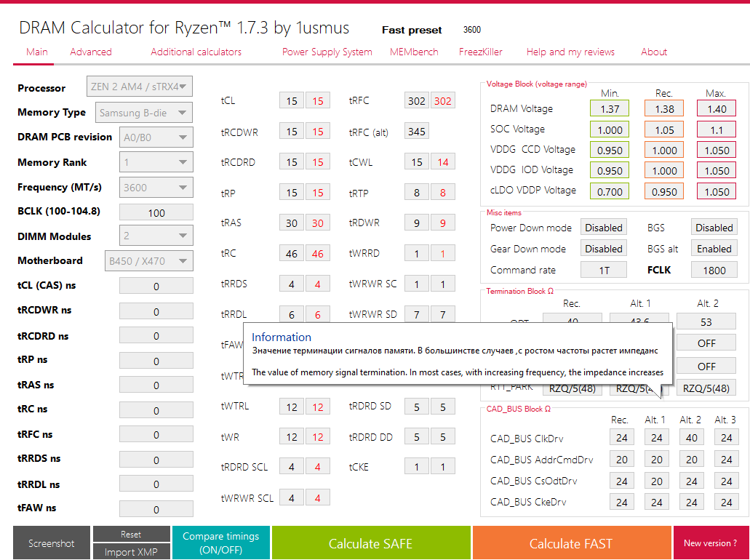This screenshot has height=560, width=750.
Task: Open the MEMbench tab
Action: point(414,52)
